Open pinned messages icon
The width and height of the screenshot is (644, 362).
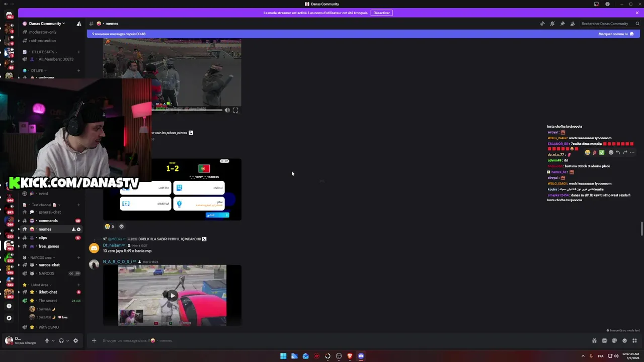[x=562, y=24]
